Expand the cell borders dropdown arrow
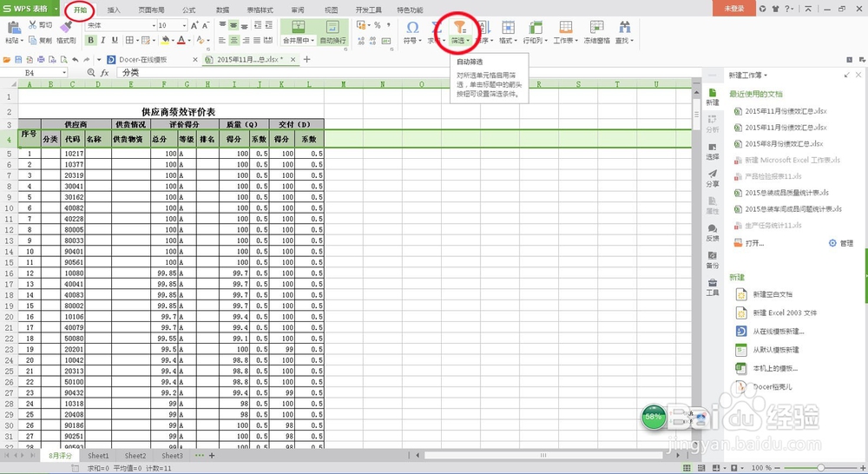Screen dimensions: 868x474 pos(136,41)
